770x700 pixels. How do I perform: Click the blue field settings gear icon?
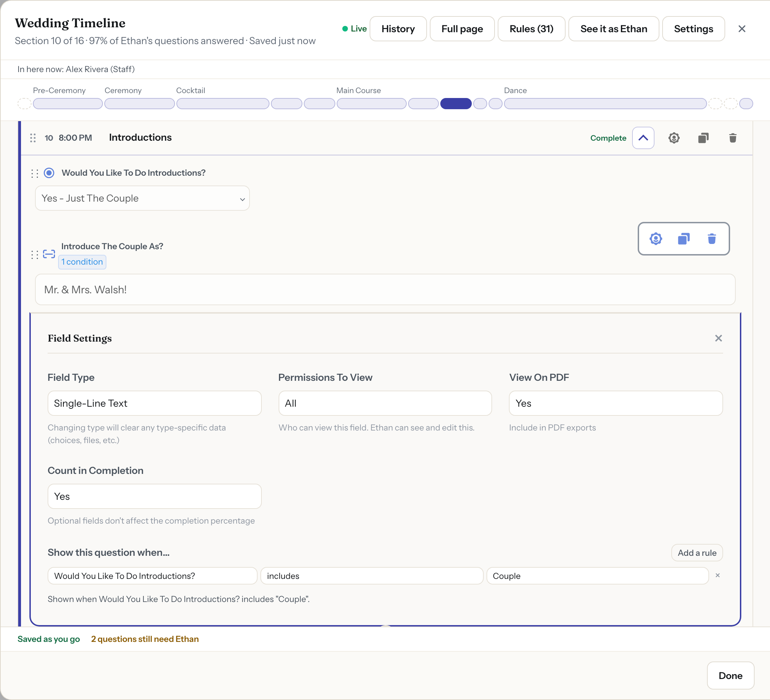(656, 239)
